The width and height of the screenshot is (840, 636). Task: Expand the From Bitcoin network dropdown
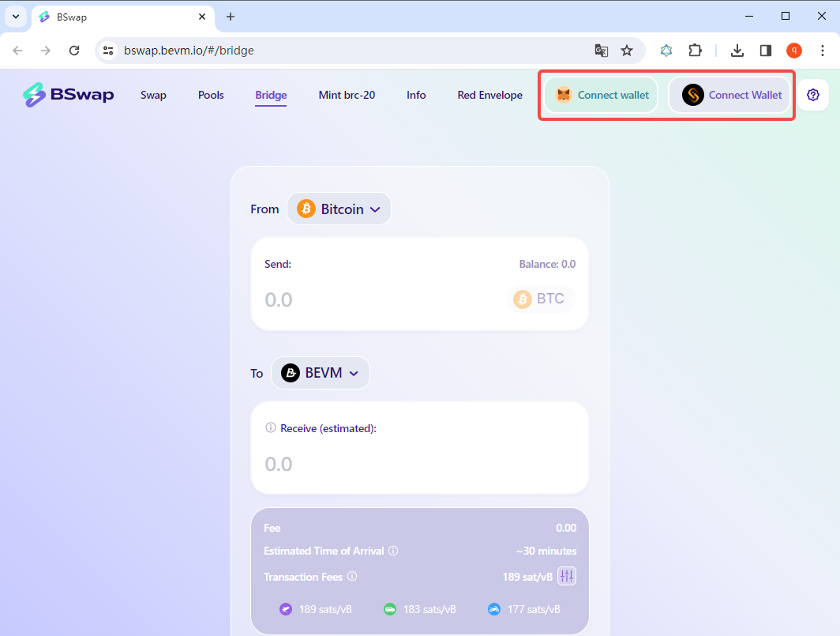[339, 209]
